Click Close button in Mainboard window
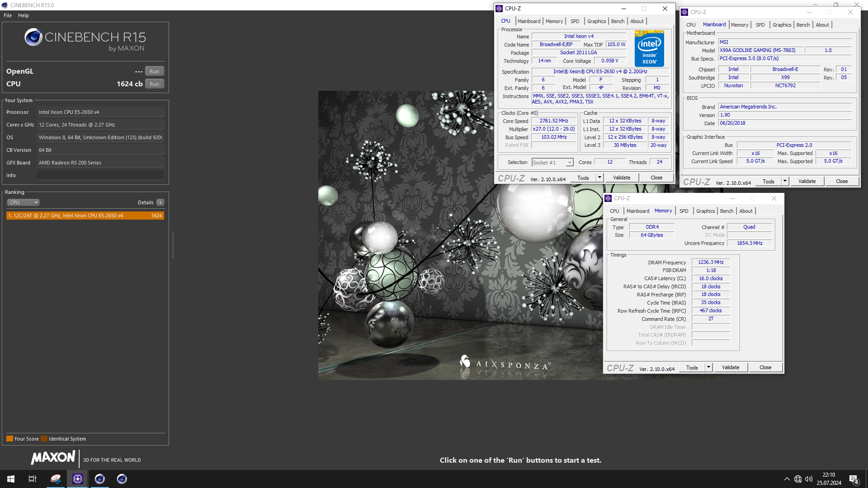 click(842, 181)
